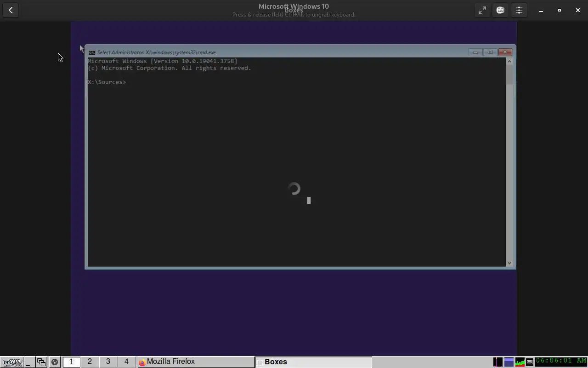
Task: Click the scrollbar down arrow in cmd
Action: (x=509, y=263)
